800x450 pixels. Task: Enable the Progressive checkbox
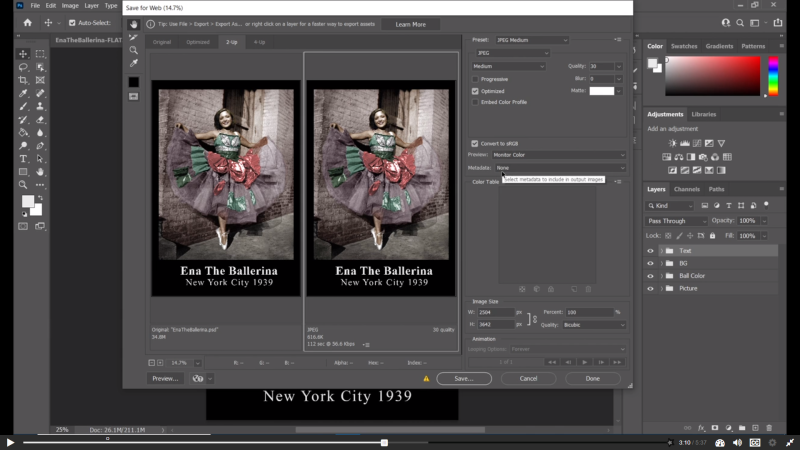coord(475,79)
